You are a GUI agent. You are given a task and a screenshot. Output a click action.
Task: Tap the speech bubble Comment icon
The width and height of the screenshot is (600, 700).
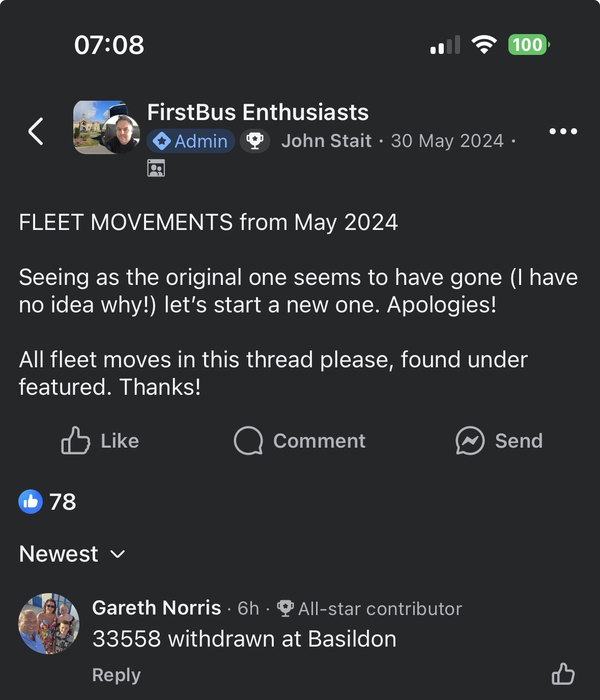[x=248, y=441]
